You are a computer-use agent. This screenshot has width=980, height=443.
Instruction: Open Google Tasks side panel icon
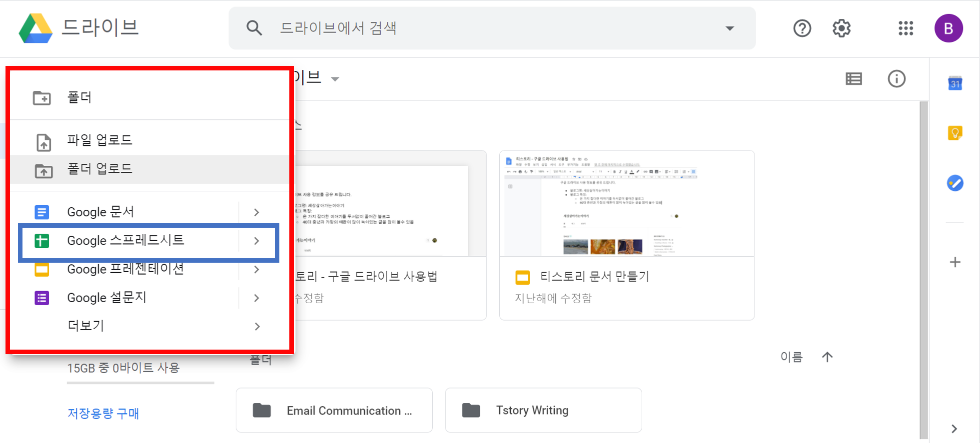pyautogui.click(x=955, y=183)
